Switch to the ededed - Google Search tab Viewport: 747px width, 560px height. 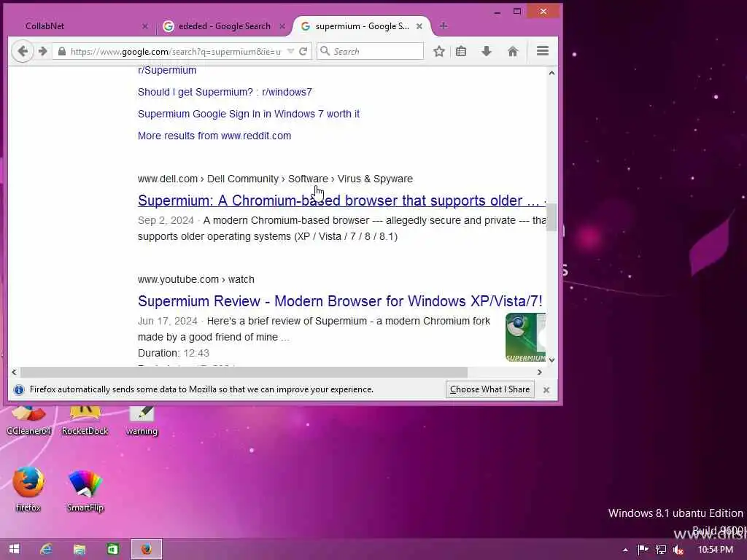point(225,26)
